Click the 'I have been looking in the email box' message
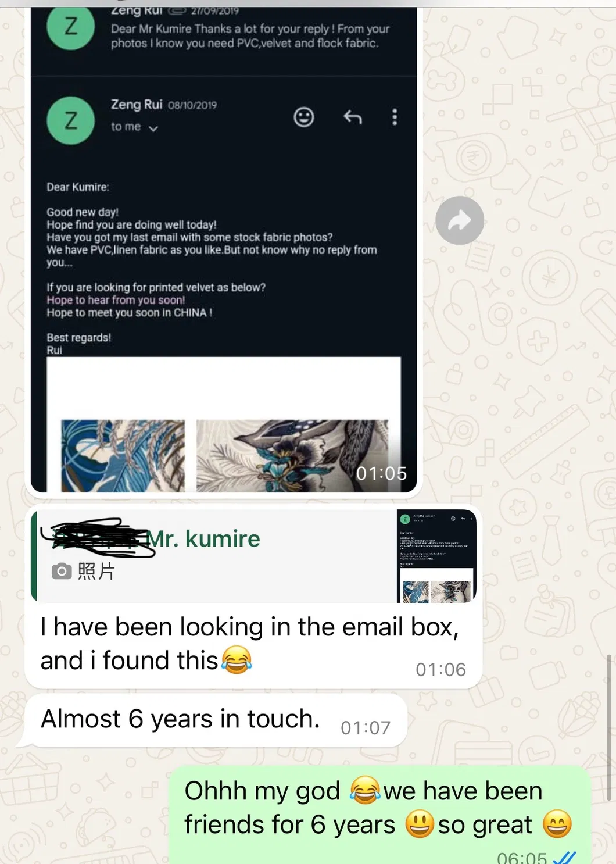 (x=253, y=644)
